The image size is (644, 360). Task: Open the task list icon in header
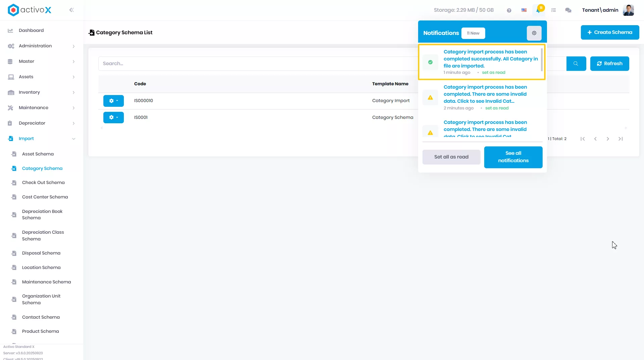[554, 10]
